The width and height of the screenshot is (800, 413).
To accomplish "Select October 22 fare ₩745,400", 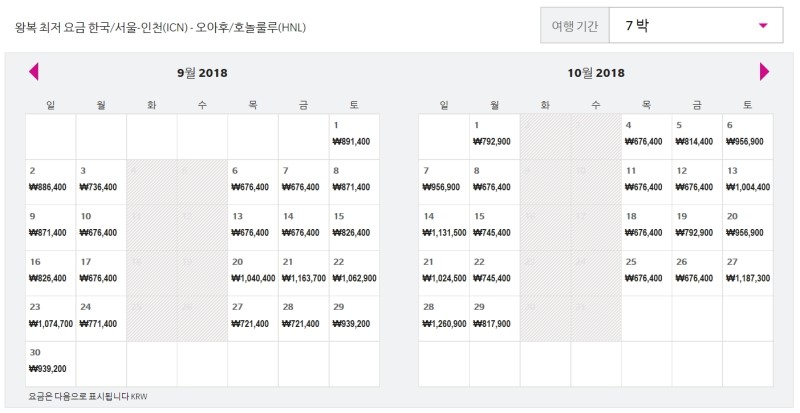I will click(x=494, y=273).
